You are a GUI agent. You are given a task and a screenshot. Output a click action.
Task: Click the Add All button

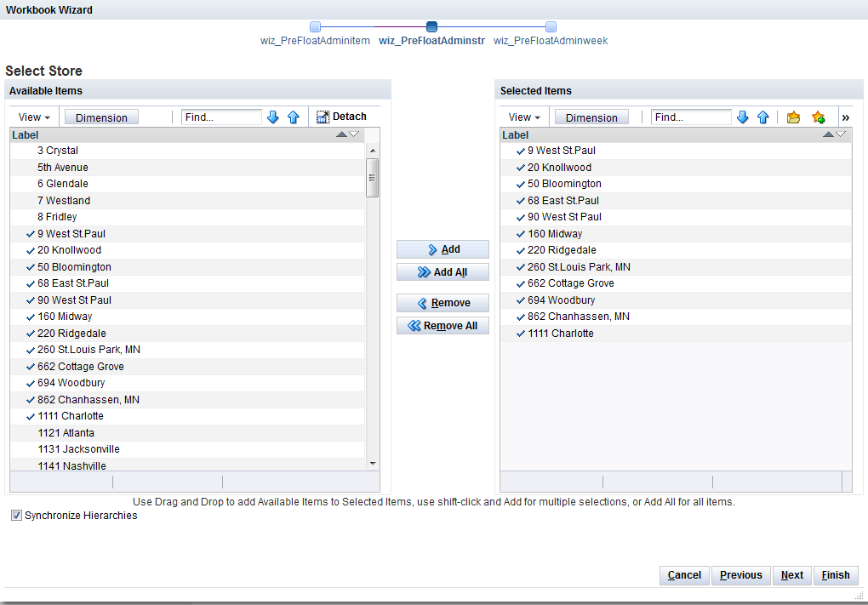[443, 272]
